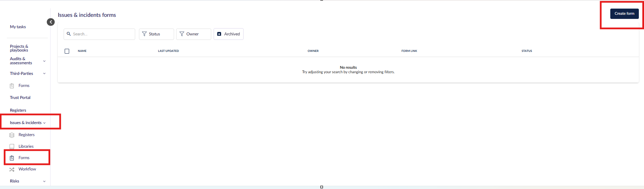The image size is (644, 189).
Task: Click the funnel icon on the Status filter
Action: (x=144, y=34)
